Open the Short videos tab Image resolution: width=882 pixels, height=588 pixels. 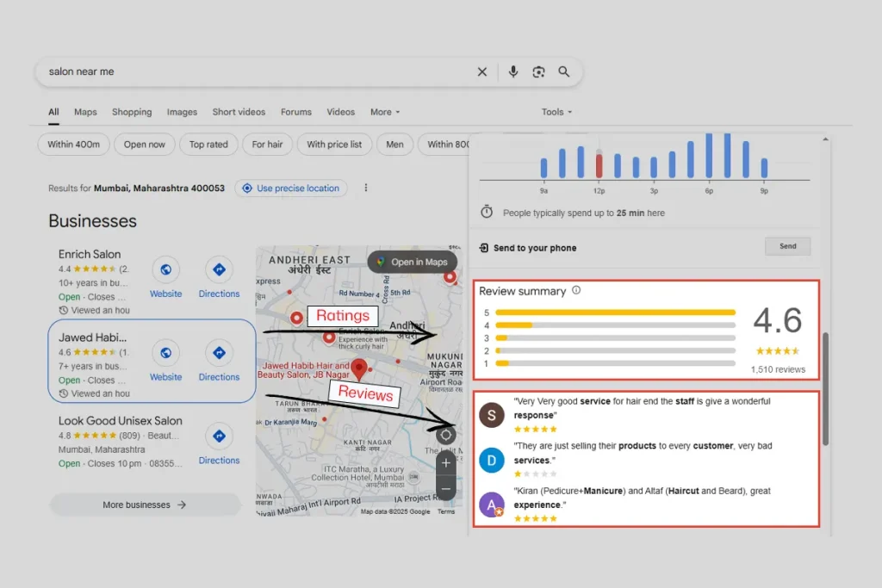tap(239, 112)
